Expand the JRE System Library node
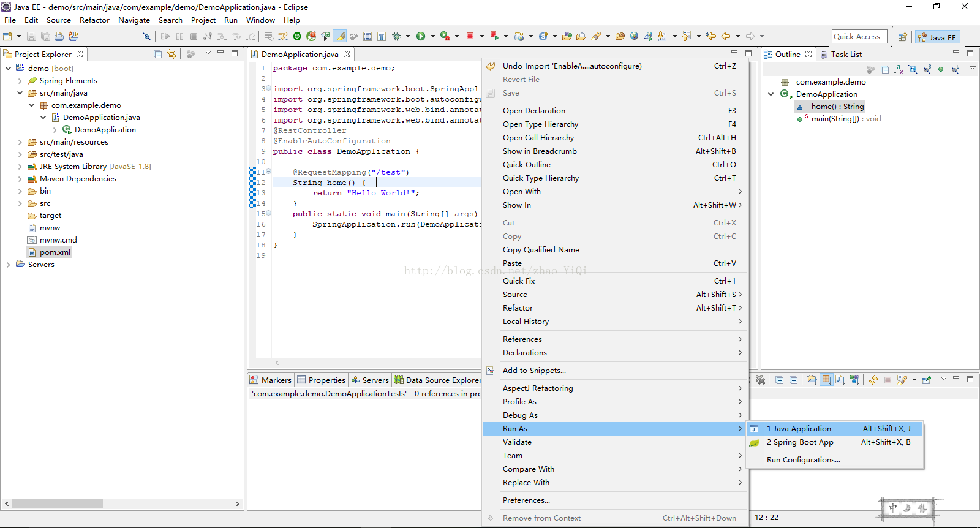Image resolution: width=980 pixels, height=528 pixels. [x=20, y=167]
